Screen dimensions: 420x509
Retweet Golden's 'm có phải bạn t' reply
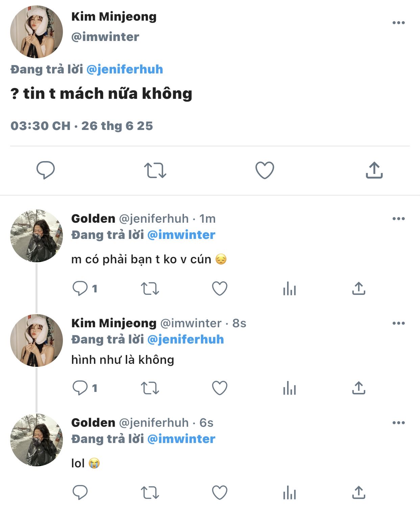point(150,289)
